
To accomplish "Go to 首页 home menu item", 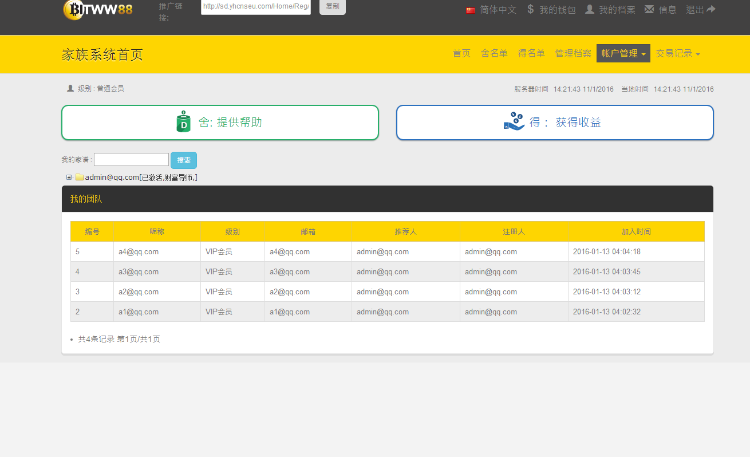I will coord(462,53).
